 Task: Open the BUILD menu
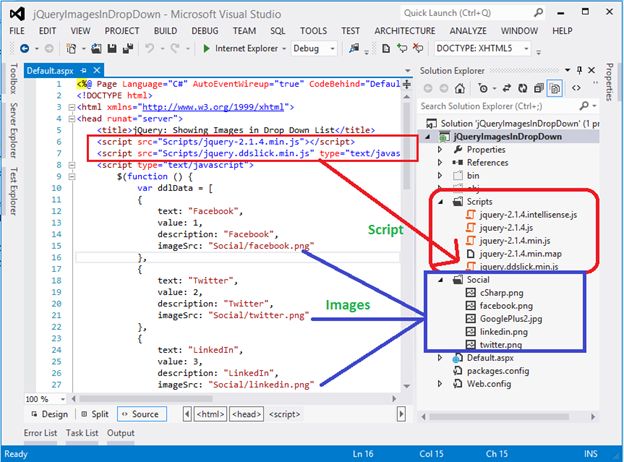165,31
